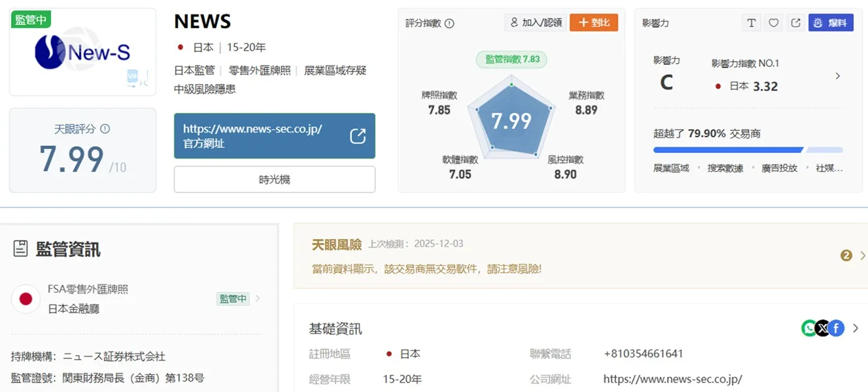
Task: Open the T font-size icon
Action: [x=752, y=23]
